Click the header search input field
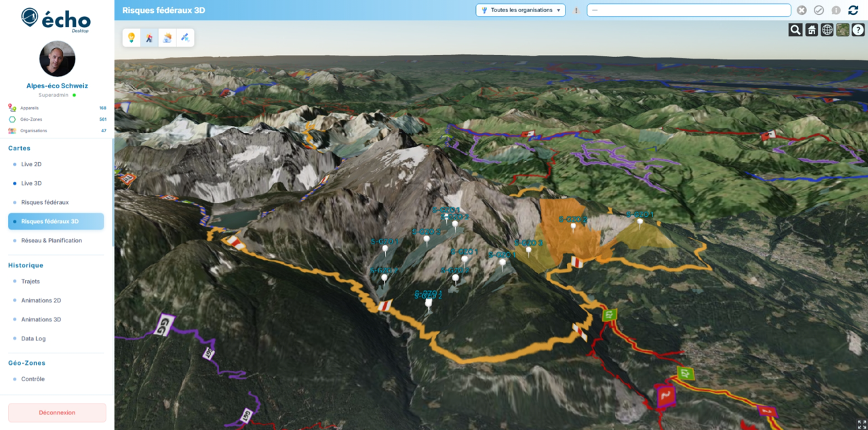Viewport: 868px width, 430px height. pos(688,10)
